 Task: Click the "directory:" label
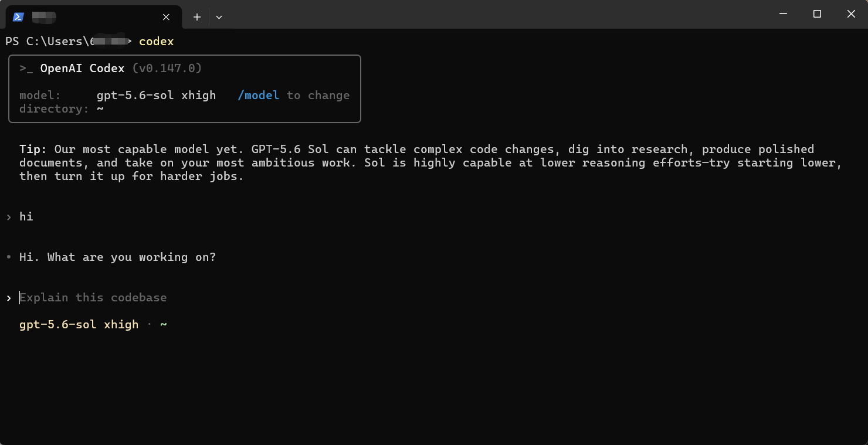point(55,109)
